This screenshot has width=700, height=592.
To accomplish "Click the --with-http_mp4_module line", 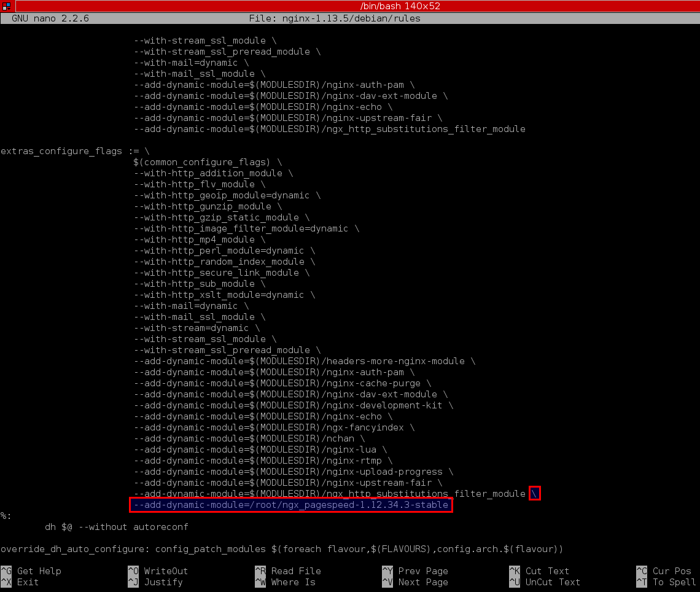I will tap(200, 240).
